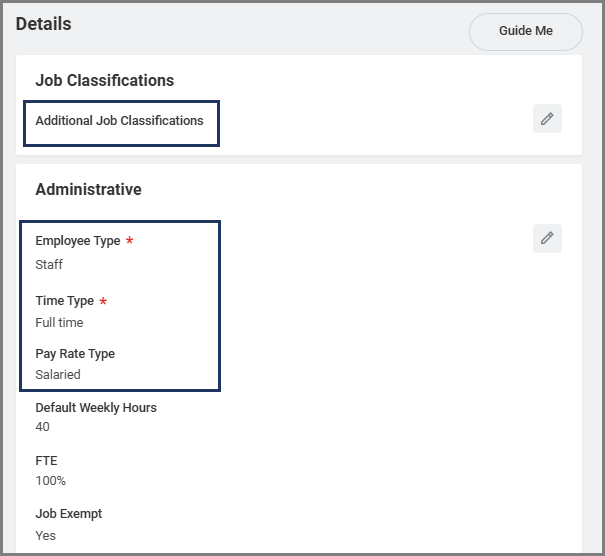Select the Time Type label

point(64,301)
